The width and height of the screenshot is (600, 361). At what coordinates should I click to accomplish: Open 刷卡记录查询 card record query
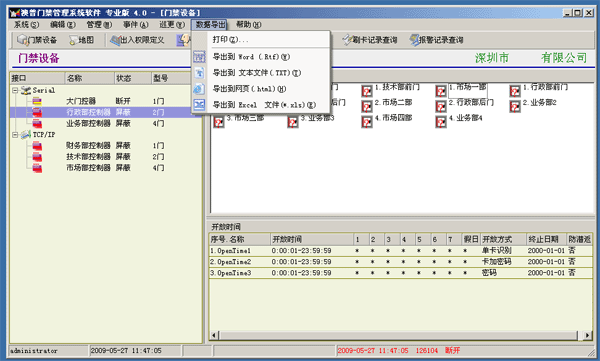pyautogui.click(x=370, y=40)
